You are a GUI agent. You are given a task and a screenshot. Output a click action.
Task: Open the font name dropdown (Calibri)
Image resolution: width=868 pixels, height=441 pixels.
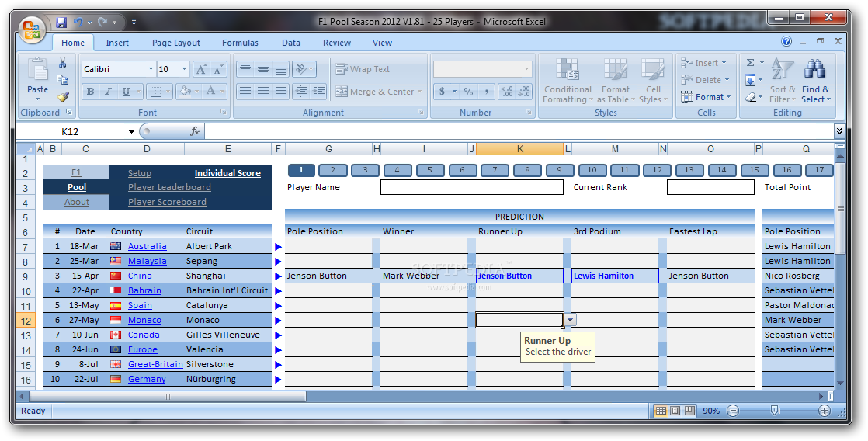coord(151,69)
